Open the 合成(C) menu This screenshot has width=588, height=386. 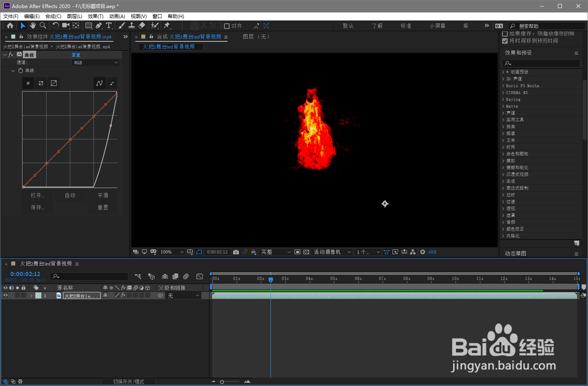(x=53, y=16)
